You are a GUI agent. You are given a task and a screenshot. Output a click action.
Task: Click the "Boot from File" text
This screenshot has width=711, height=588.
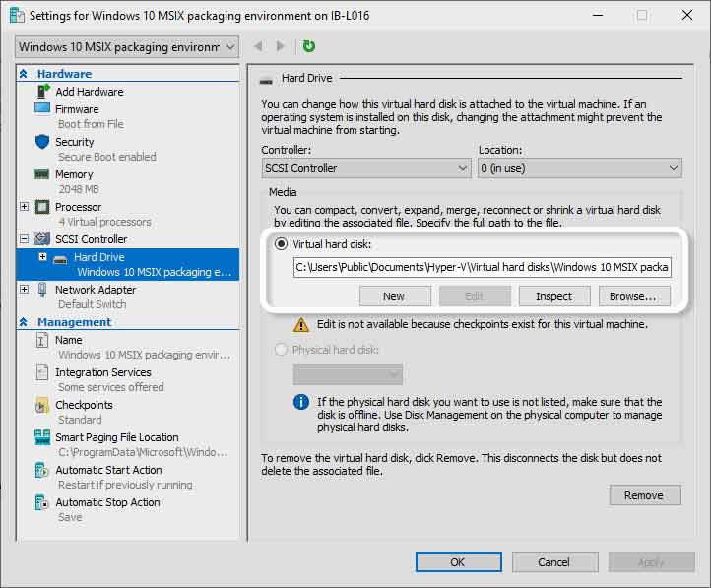[91, 124]
